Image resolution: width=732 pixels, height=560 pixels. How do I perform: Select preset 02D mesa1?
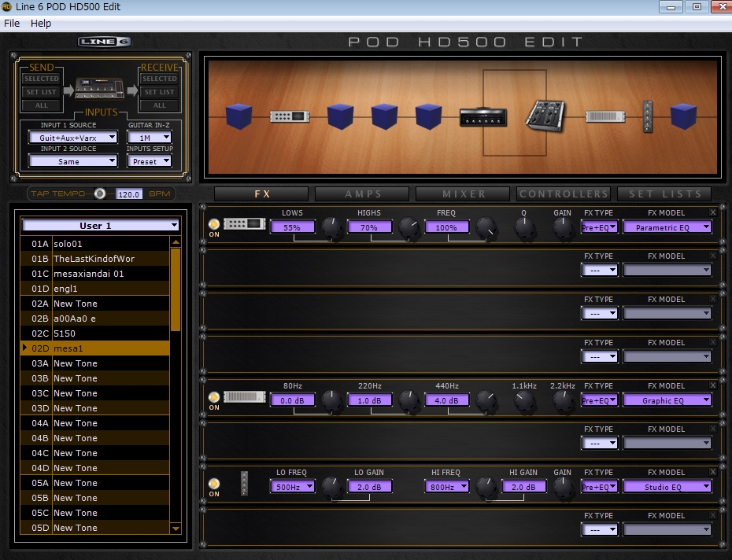pyautogui.click(x=94, y=348)
